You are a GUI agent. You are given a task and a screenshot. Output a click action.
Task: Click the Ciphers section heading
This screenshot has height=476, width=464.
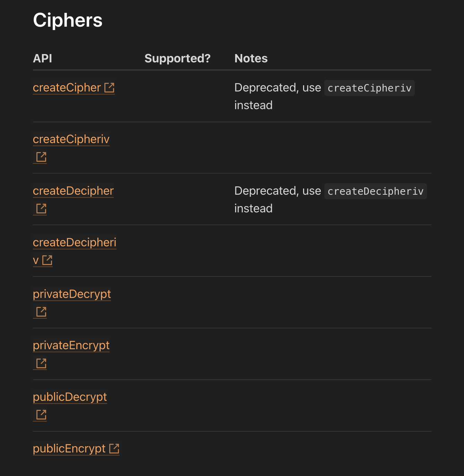[68, 20]
